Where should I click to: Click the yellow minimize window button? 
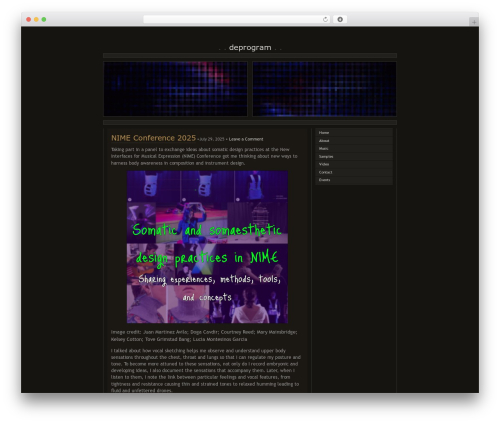pyautogui.click(x=36, y=19)
